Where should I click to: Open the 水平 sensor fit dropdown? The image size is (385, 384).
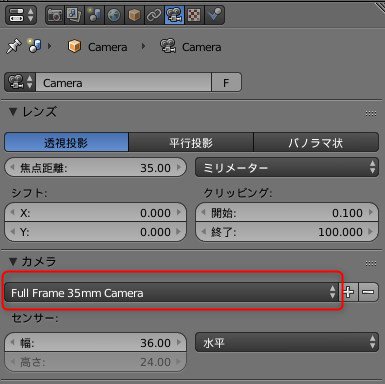(x=287, y=342)
